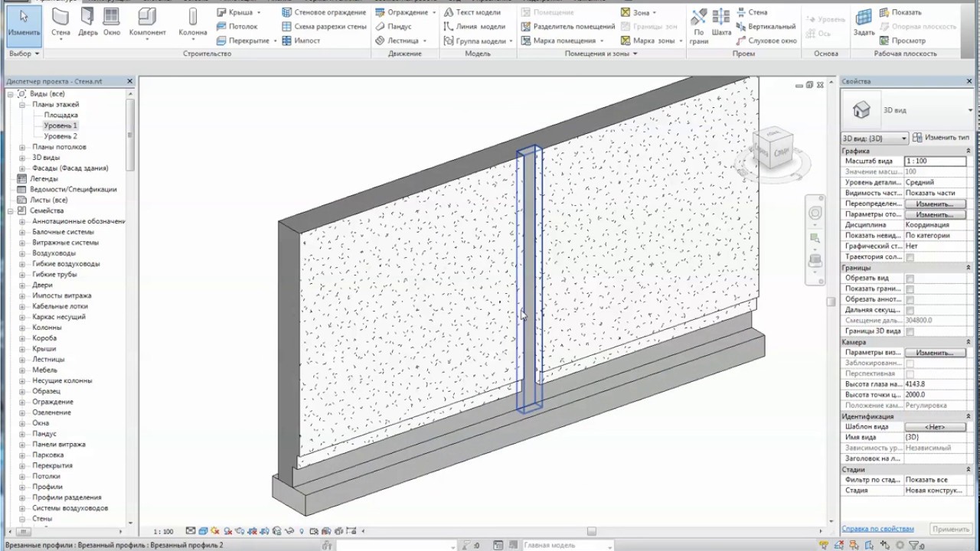
Task: Choose the Линия модели tool
Action: [x=474, y=26]
